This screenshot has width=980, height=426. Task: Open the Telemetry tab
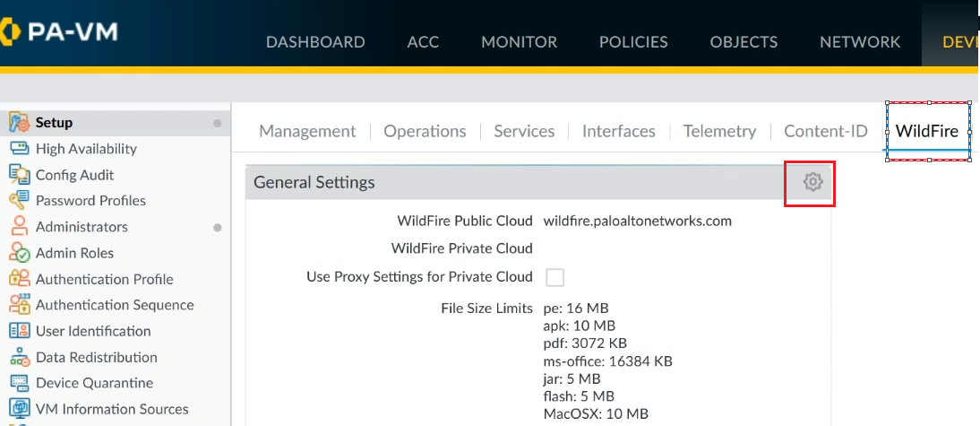pyautogui.click(x=719, y=131)
